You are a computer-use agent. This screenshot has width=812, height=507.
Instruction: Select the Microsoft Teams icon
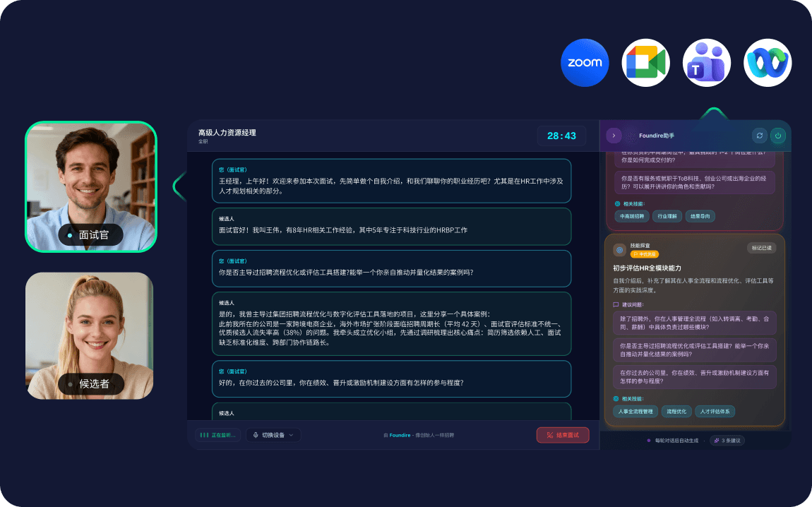[707, 63]
